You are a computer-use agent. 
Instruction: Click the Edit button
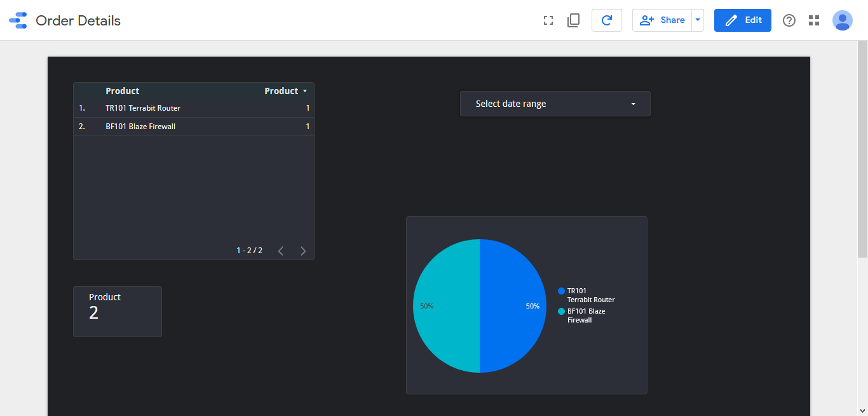(x=742, y=20)
